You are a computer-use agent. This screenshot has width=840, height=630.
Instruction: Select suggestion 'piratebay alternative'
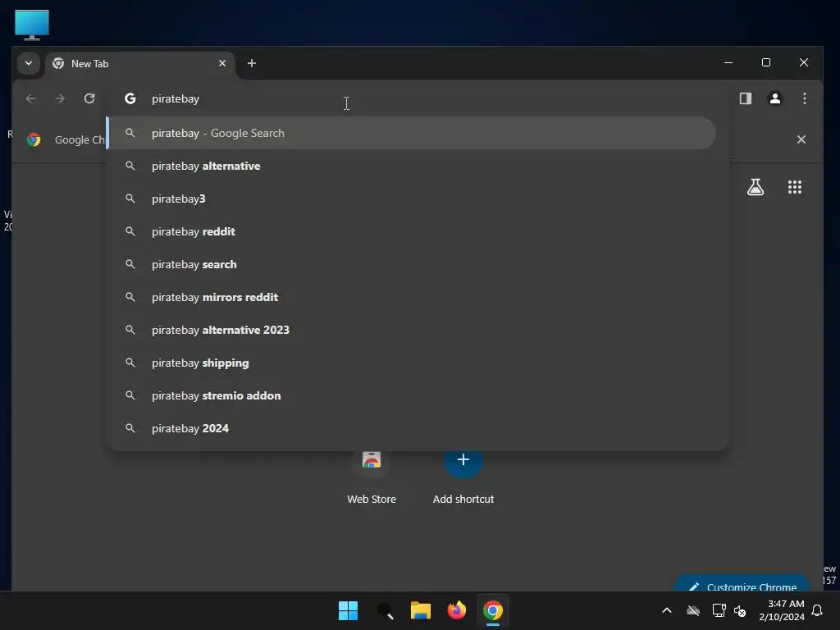(417, 166)
